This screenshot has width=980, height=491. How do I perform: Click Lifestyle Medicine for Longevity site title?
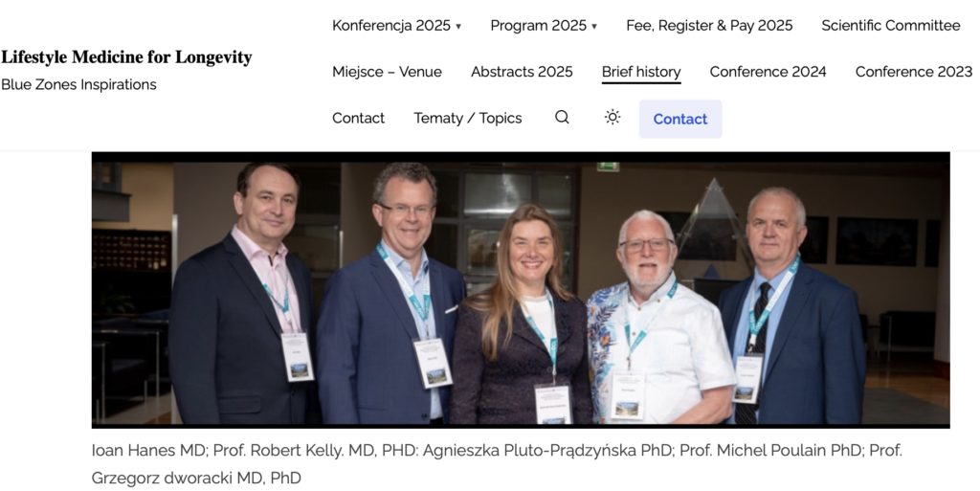126,57
